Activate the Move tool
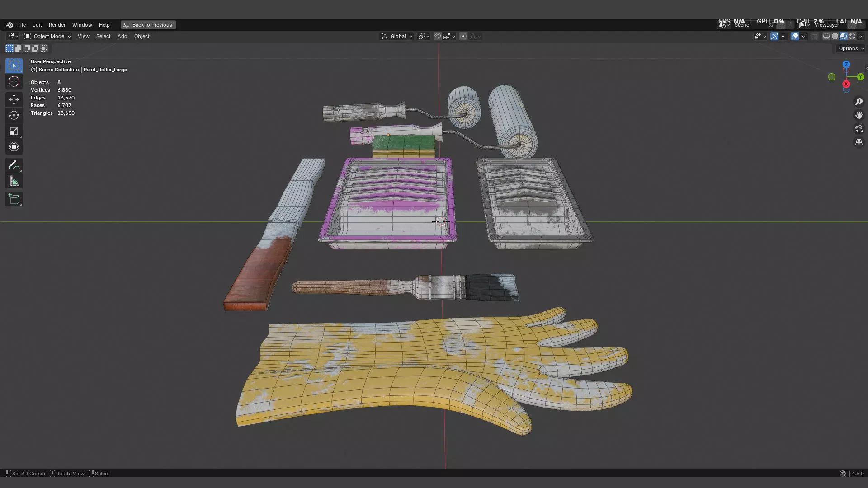The width and height of the screenshot is (868, 488). coord(14,99)
